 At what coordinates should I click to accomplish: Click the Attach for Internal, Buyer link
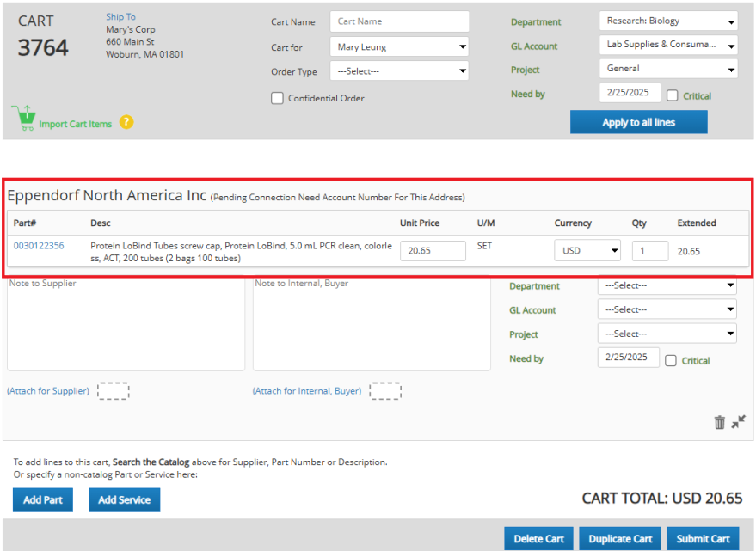point(307,391)
